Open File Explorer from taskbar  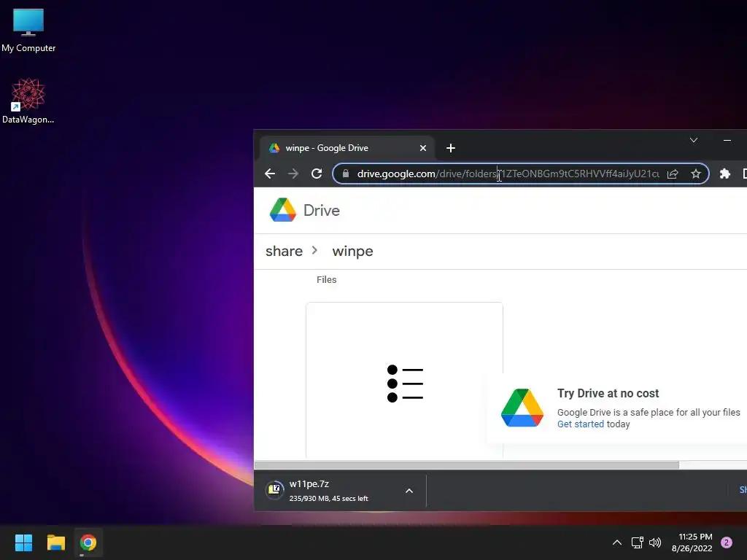coord(55,542)
